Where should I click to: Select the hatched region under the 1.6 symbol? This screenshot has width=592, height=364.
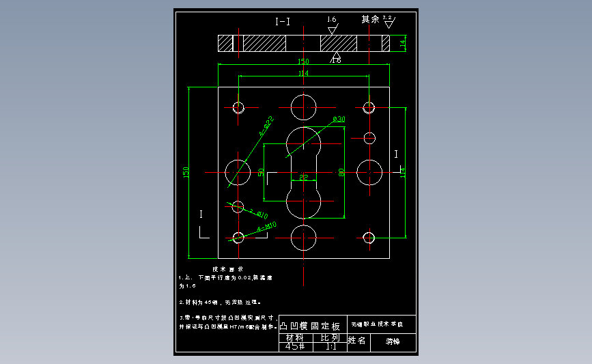339,43
